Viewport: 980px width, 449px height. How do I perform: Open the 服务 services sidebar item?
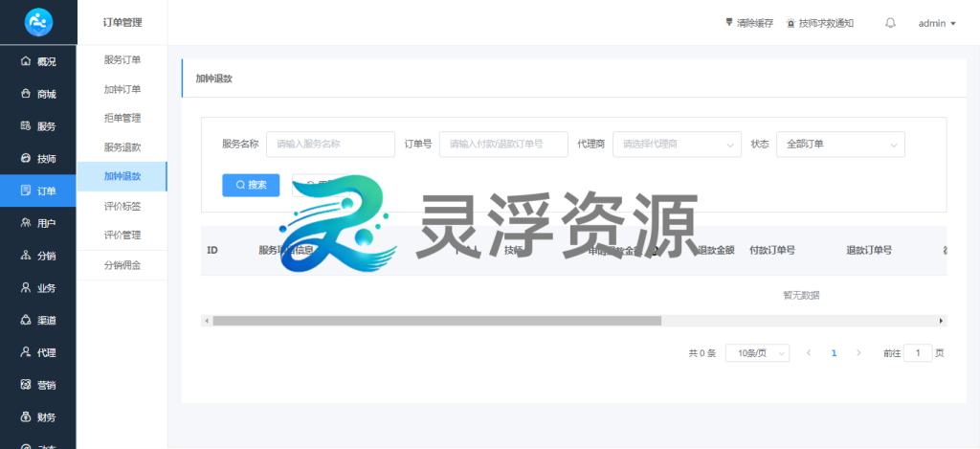pyautogui.click(x=38, y=126)
